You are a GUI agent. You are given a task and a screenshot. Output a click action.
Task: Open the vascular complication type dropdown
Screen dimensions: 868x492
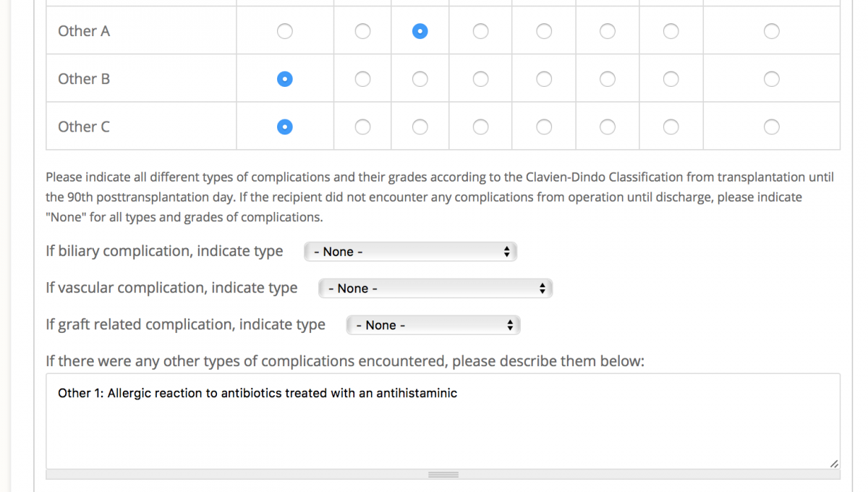click(x=435, y=289)
